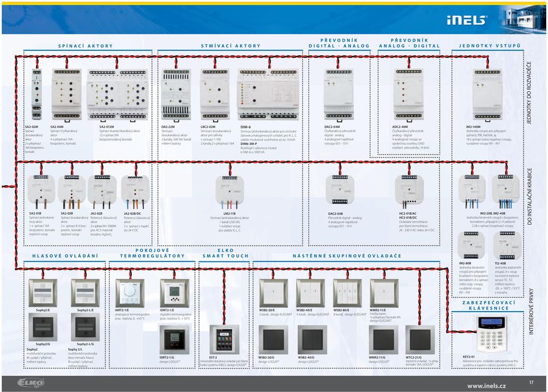Select the SA2-012M twelve-channel actuator image
The height and width of the screenshot is (392, 548).
118,94
